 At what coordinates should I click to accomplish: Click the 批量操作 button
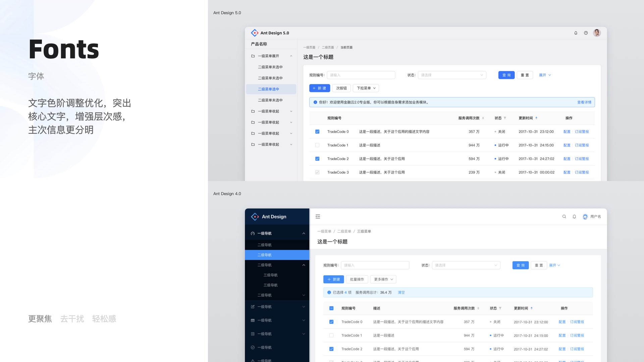[x=357, y=279]
